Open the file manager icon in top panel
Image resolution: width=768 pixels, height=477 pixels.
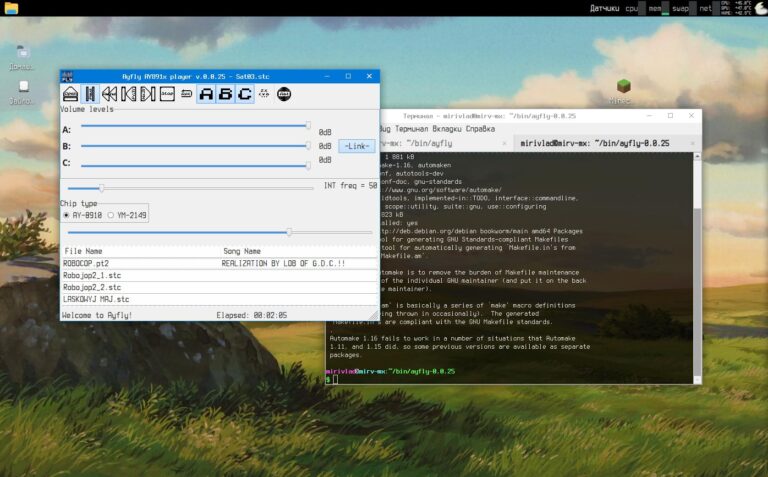(11, 8)
